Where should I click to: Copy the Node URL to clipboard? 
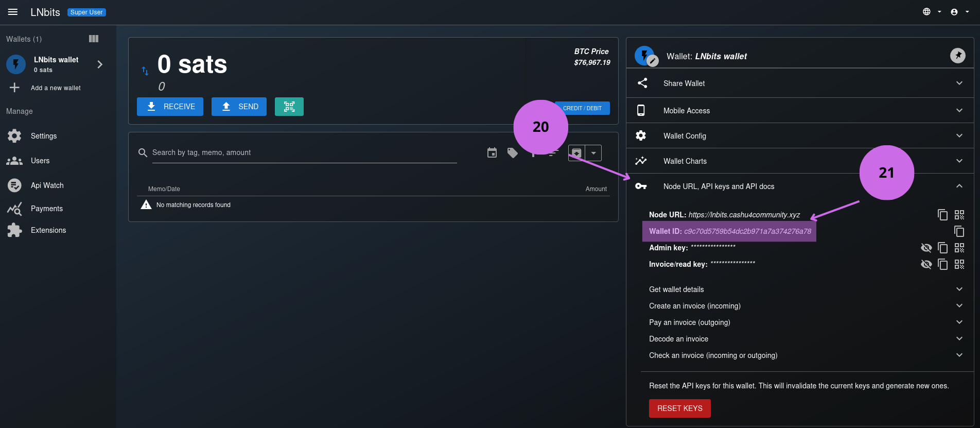pos(942,215)
